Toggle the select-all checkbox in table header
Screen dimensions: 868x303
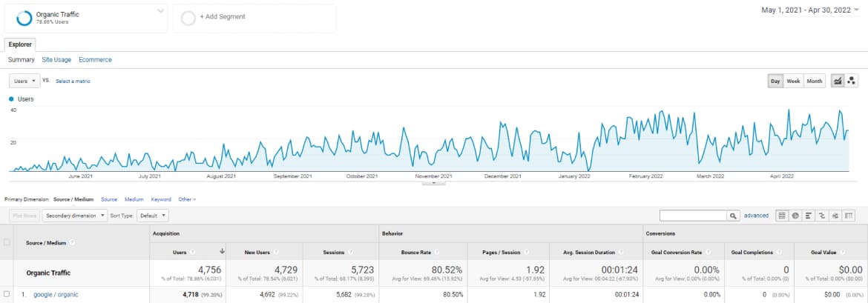coord(7,242)
